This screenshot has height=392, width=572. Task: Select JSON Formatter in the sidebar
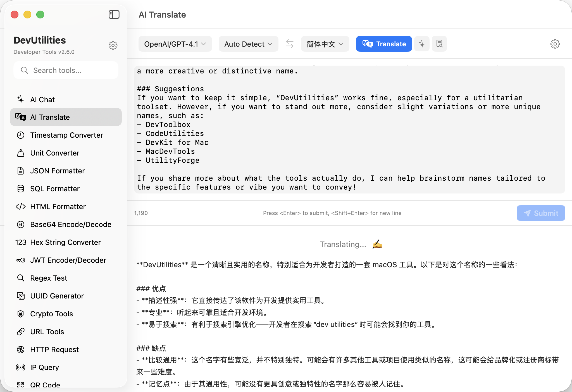[x=57, y=171]
